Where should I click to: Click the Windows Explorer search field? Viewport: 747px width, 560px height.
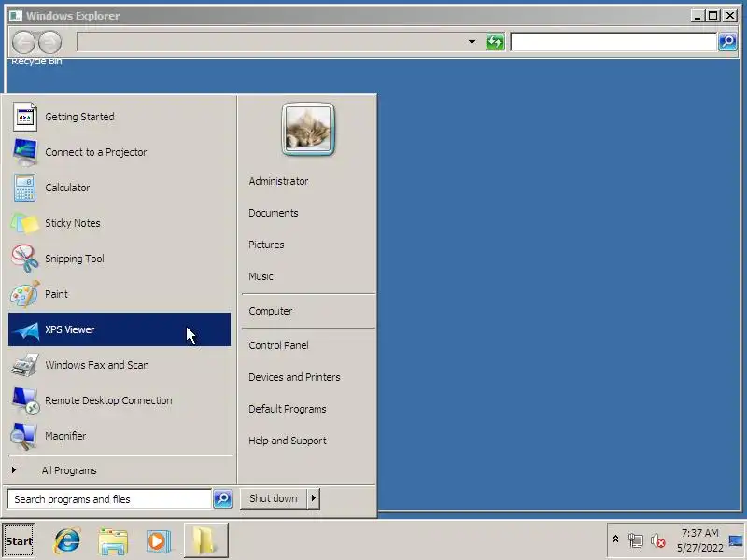pyautogui.click(x=613, y=42)
